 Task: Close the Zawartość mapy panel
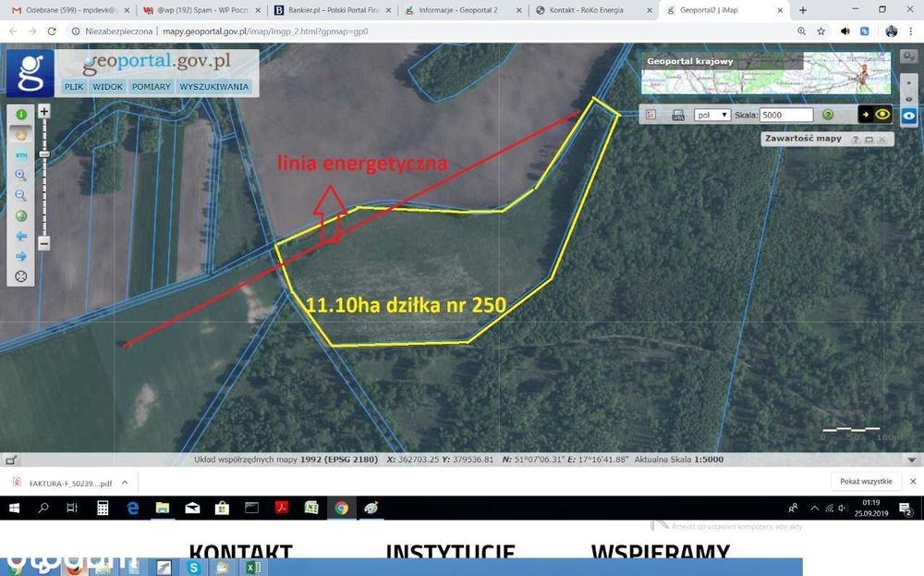click(x=882, y=139)
